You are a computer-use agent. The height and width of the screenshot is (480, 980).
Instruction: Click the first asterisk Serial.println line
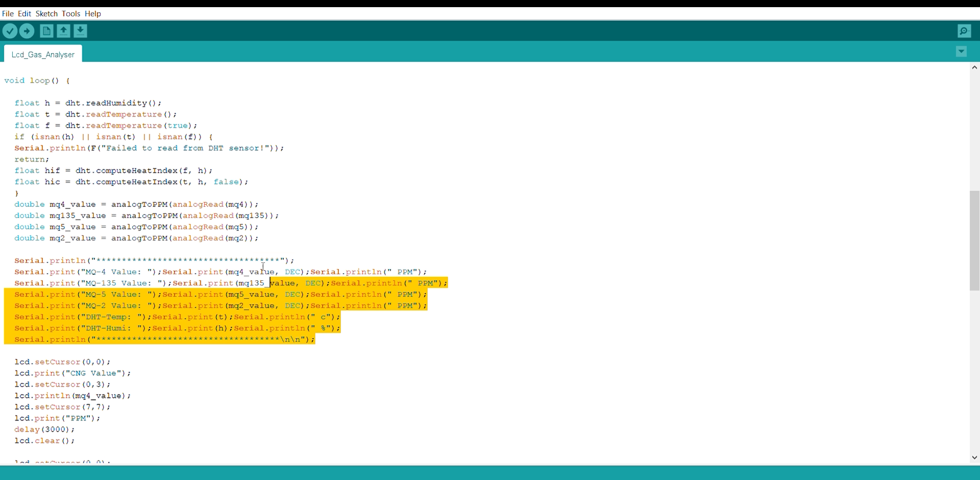click(154, 260)
